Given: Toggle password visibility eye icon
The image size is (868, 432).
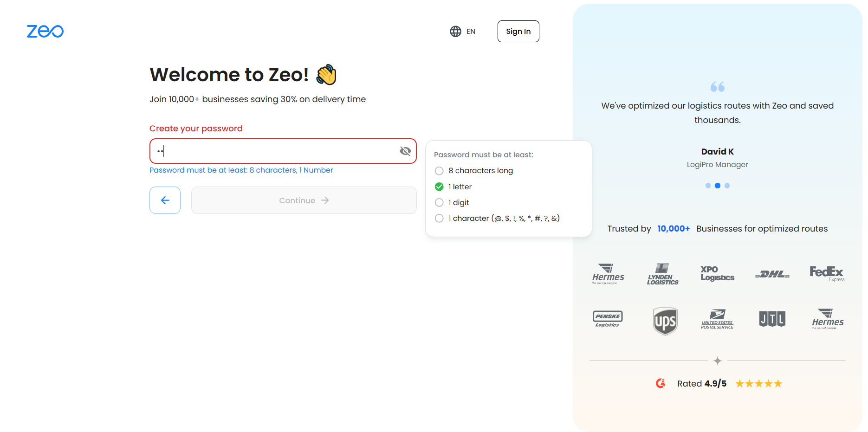Looking at the screenshot, I should [x=405, y=151].
